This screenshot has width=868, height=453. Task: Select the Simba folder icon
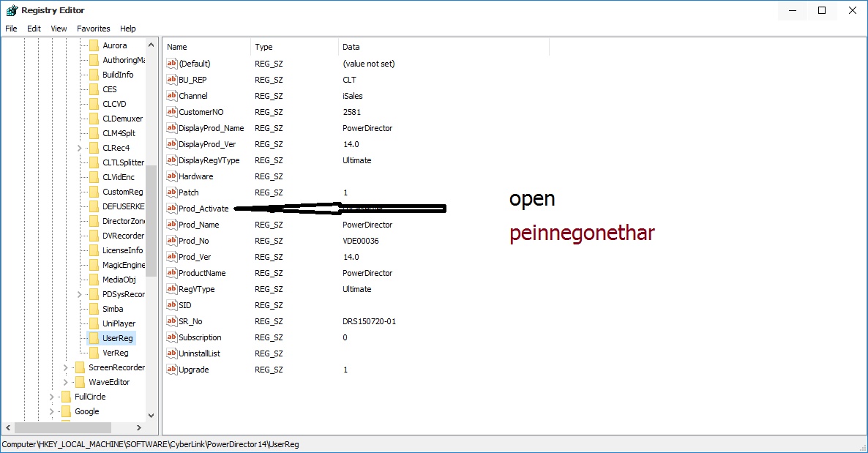pos(94,309)
